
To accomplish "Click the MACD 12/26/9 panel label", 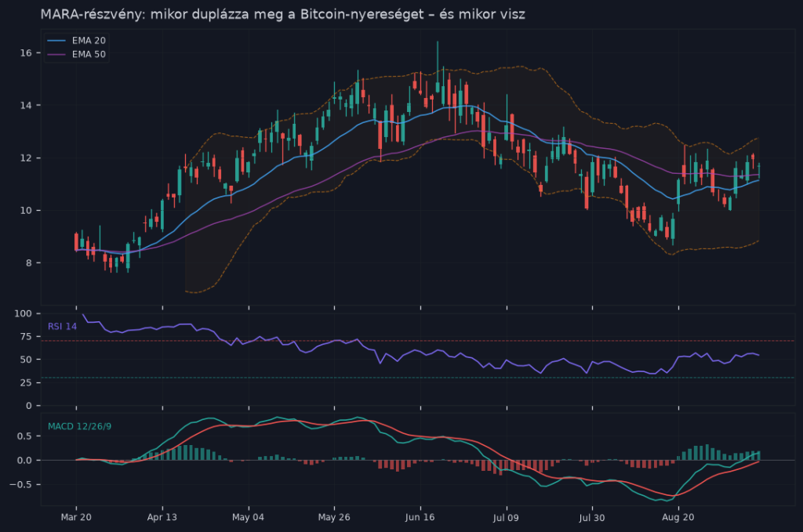I will 79,426.
